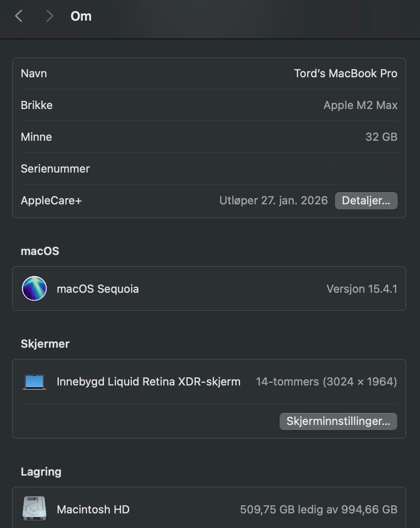This screenshot has height=528, width=420.
Task: Click the Macintosh HD name label
Action: click(x=93, y=510)
